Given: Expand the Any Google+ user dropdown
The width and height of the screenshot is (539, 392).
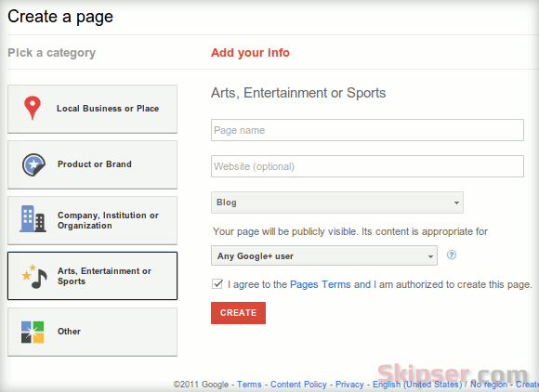Looking at the screenshot, I should click(x=324, y=255).
